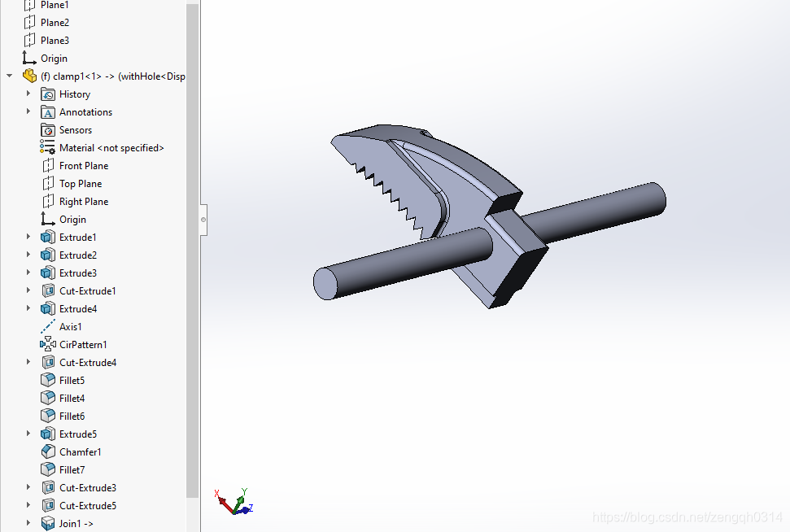This screenshot has width=790, height=532.
Task: Expand the Extrude3 feature
Action: [x=28, y=273]
